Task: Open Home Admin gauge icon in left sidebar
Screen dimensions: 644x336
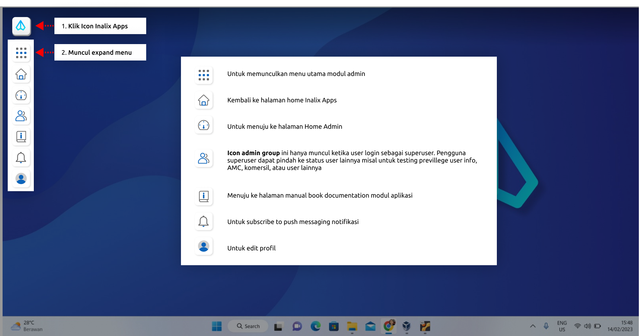Action: click(x=21, y=95)
